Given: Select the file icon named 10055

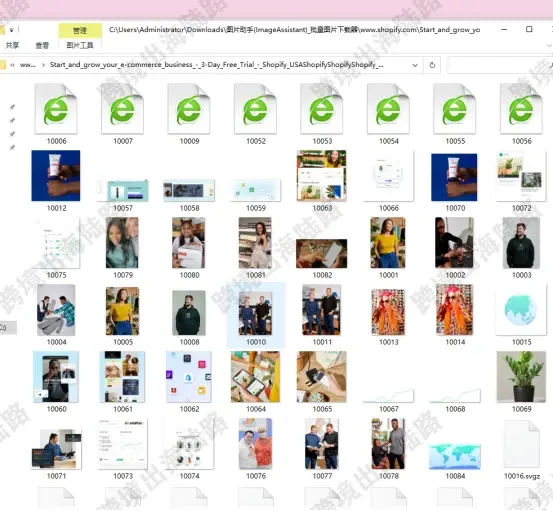Looking at the screenshot, I should [x=455, y=109].
